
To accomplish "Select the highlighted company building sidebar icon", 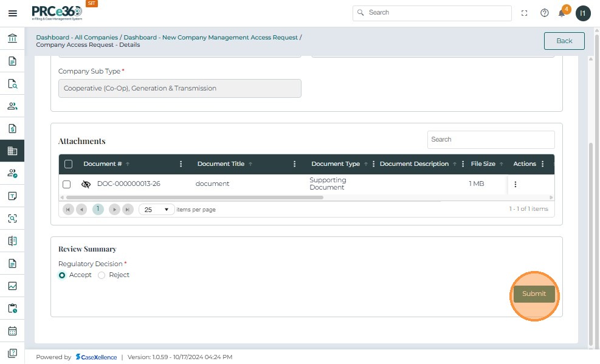I will tap(12, 151).
